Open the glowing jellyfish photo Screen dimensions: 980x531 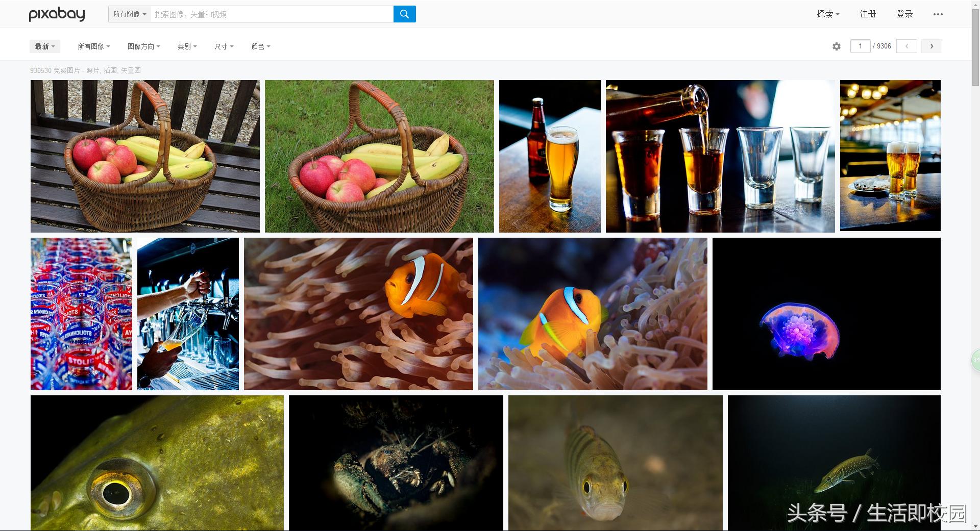click(826, 314)
